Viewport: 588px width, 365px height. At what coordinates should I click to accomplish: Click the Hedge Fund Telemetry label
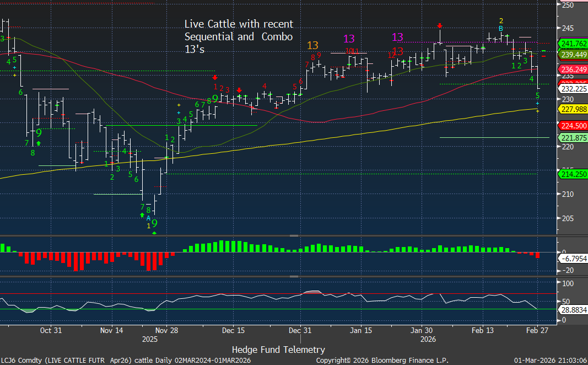pyautogui.click(x=278, y=350)
